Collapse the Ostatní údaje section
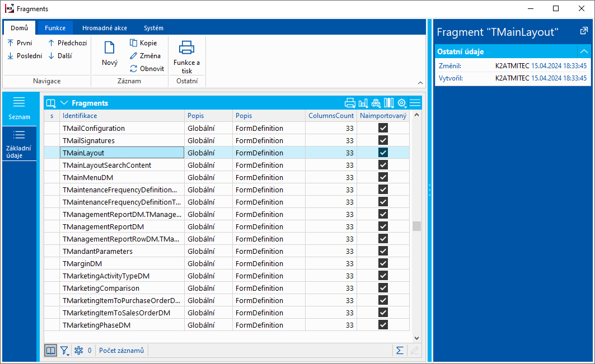Viewport: 595px width, 364px height. point(584,51)
